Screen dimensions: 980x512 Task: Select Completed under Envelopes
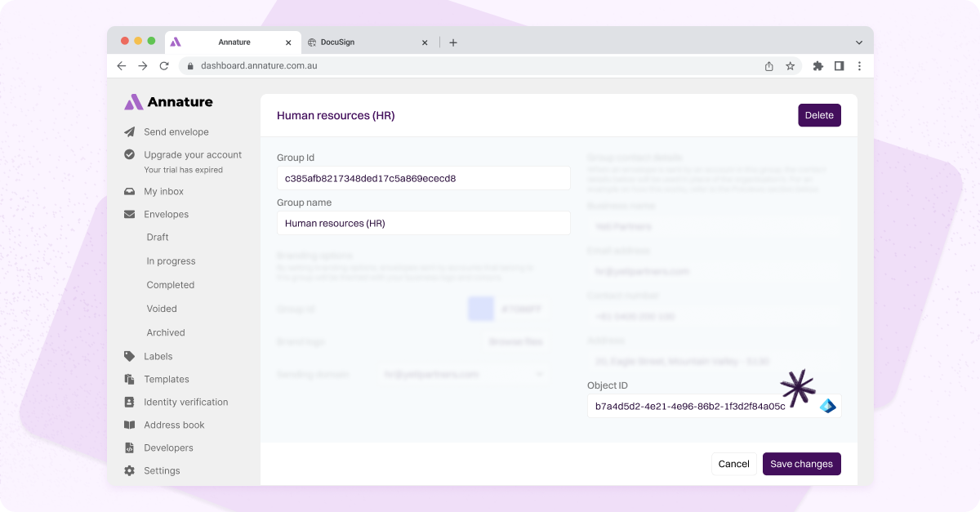(170, 285)
